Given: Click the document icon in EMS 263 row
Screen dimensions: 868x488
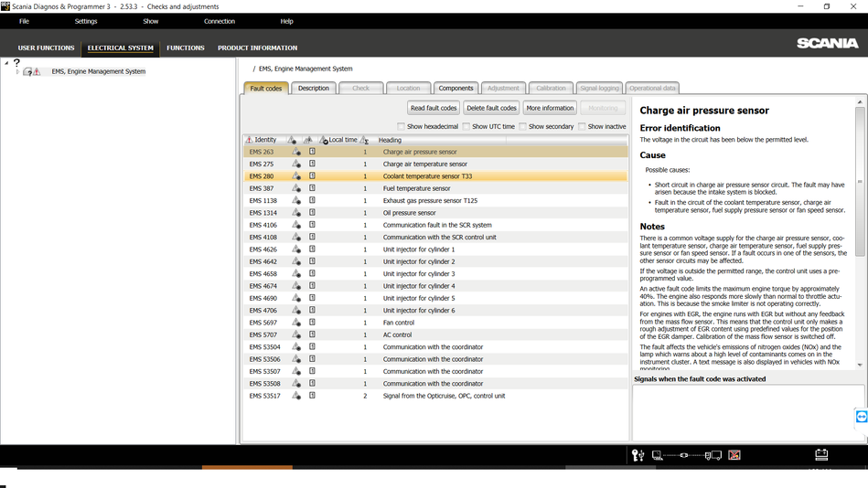Looking at the screenshot, I should 312,152.
